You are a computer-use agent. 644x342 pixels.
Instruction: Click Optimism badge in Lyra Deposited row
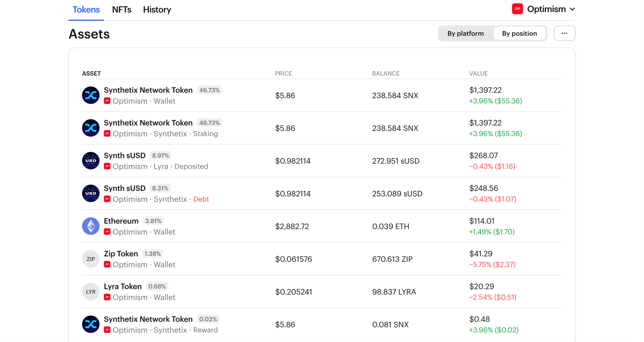tap(107, 166)
